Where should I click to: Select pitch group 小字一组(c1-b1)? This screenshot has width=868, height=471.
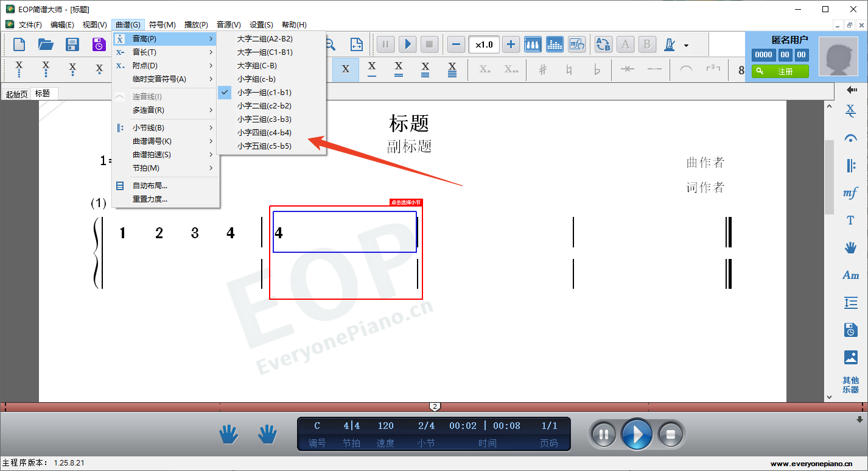(271, 93)
